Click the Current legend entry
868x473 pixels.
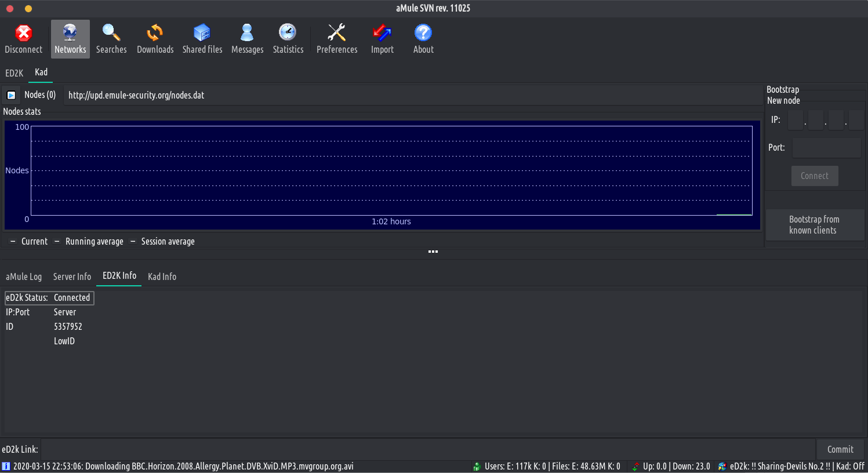[29, 241]
